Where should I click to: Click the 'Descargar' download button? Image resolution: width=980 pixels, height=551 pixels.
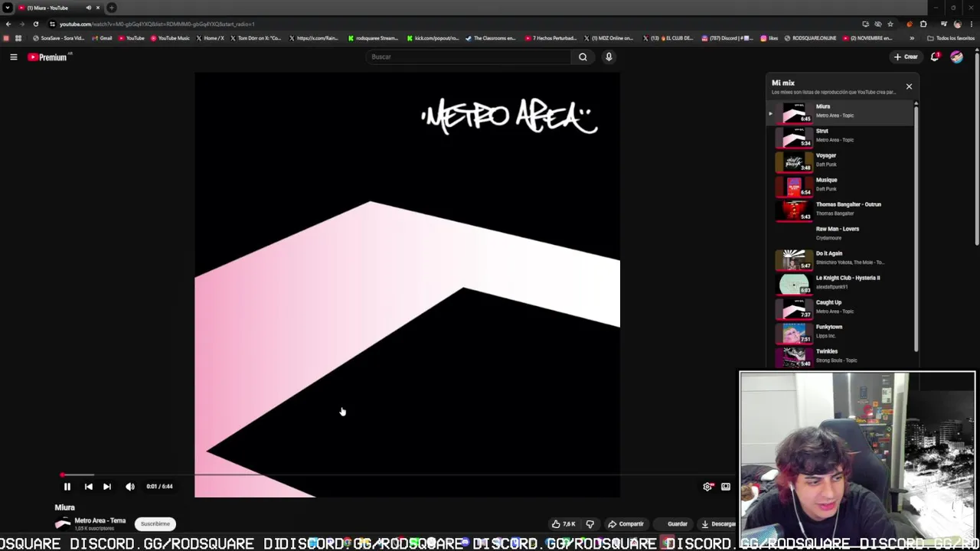click(718, 524)
